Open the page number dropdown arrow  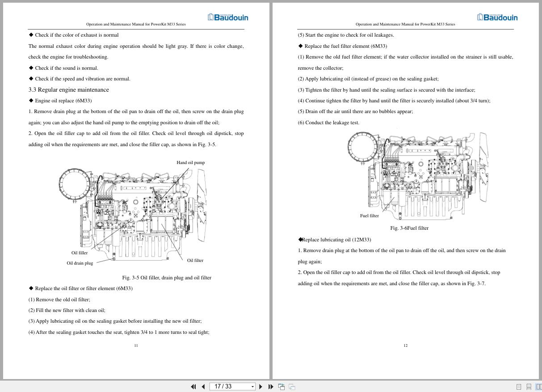[253, 387]
